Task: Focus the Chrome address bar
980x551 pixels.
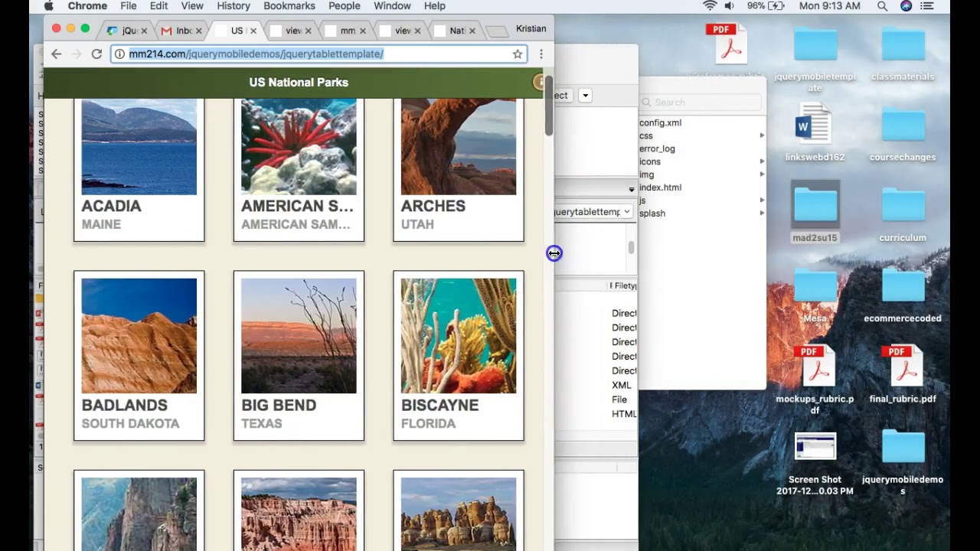Action: pos(318,54)
